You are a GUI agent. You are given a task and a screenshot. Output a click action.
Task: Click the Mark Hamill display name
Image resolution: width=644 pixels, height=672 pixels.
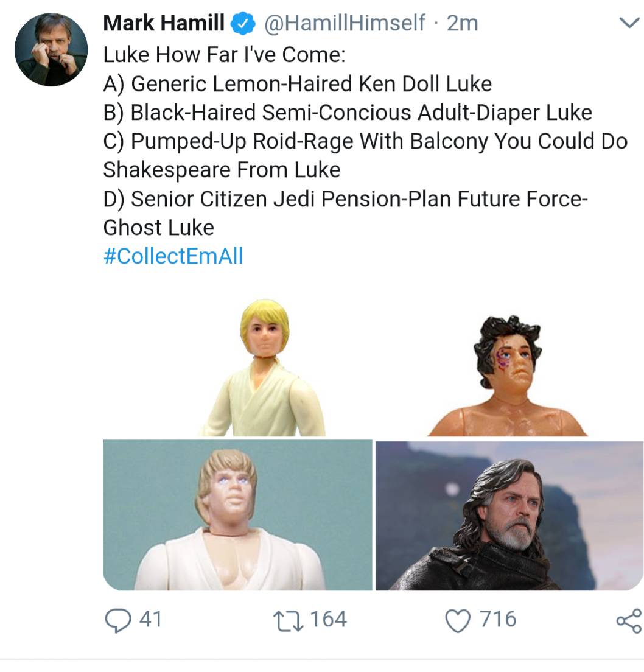[x=164, y=24]
